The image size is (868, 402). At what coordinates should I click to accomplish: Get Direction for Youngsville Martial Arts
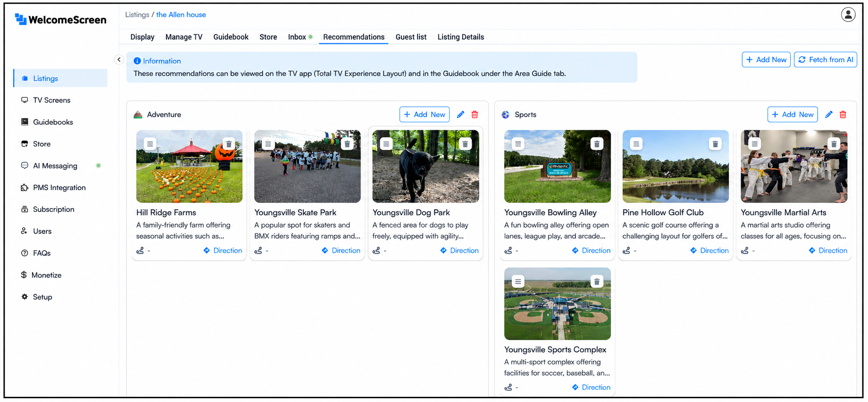click(x=828, y=250)
